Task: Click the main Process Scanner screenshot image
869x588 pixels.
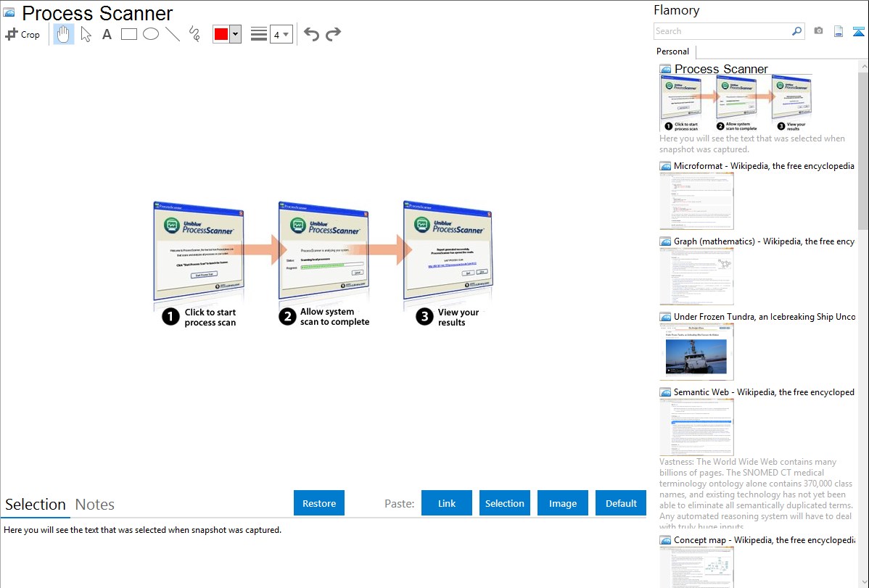Action: coord(323,265)
